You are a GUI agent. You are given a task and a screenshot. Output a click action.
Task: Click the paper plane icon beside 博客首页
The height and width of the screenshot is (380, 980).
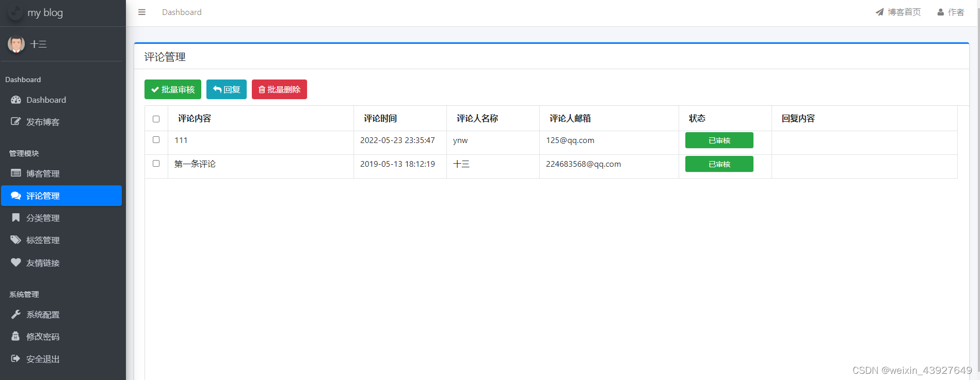coord(879,12)
